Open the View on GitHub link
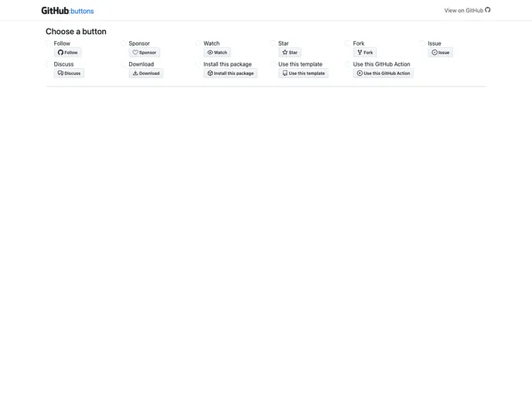 [467, 10]
